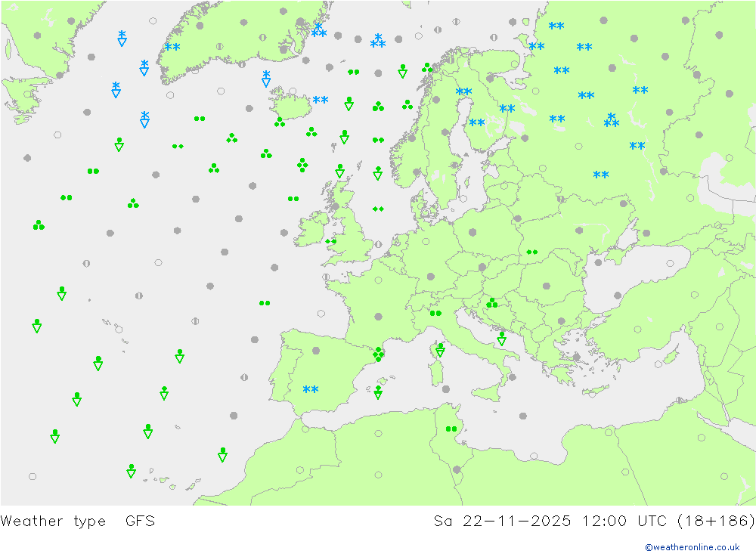Viewport: 756px width, 554px height.
Task: Click the rain symbol in the Bay of Biscay
Action: tap(264, 303)
